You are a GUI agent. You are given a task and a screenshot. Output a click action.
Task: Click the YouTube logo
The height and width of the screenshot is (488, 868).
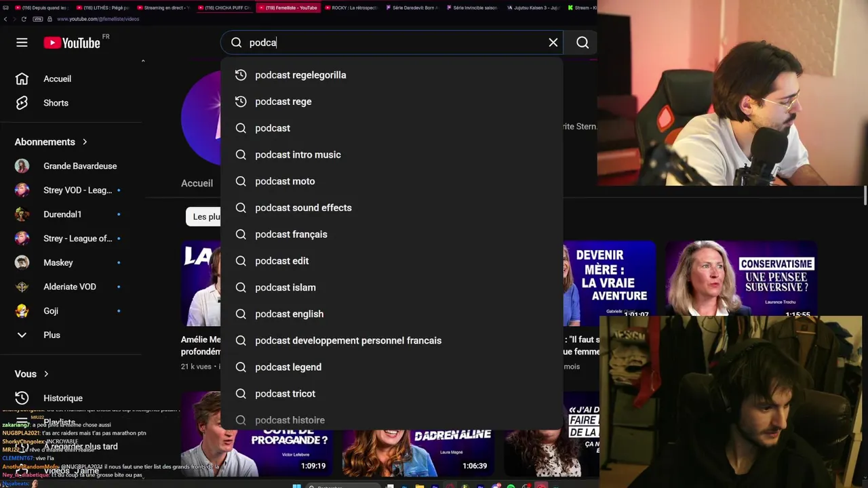click(72, 43)
